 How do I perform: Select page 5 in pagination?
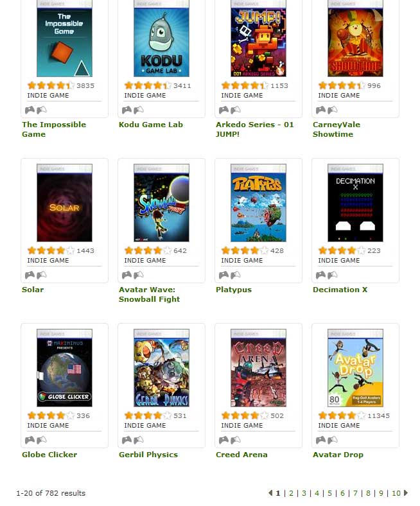(329, 493)
